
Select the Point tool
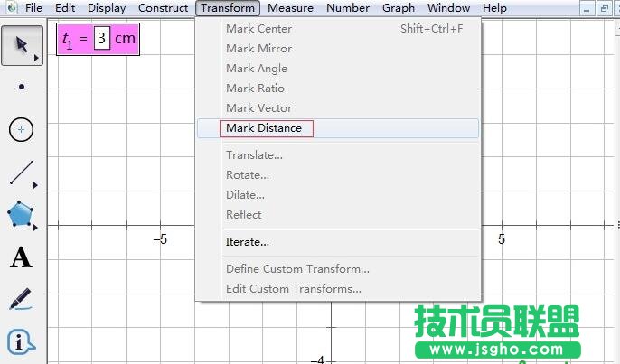[21, 88]
